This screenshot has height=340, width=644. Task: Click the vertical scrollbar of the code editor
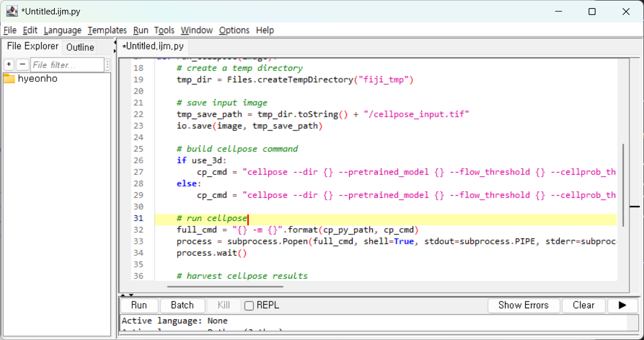pos(623,185)
